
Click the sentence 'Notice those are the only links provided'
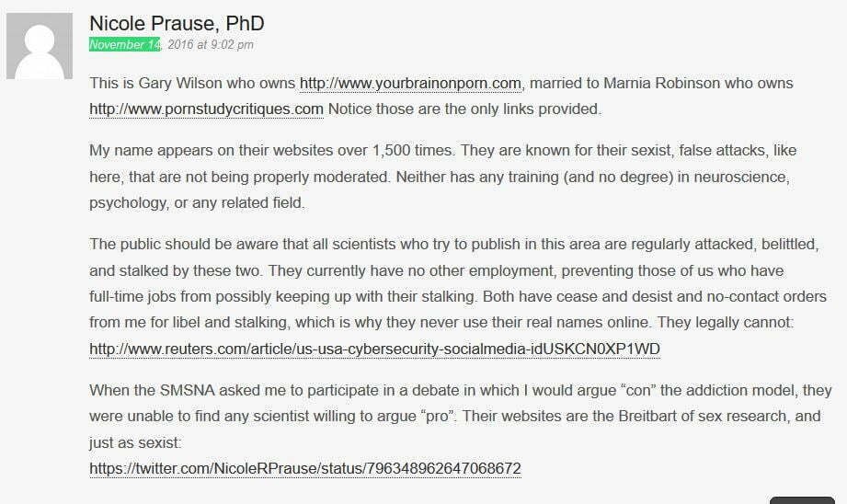464,109
